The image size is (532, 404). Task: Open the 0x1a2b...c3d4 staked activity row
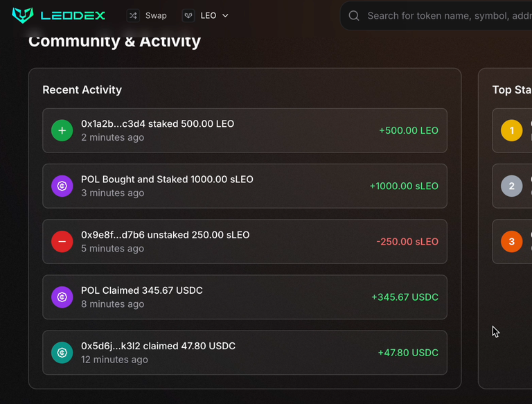point(245,130)
